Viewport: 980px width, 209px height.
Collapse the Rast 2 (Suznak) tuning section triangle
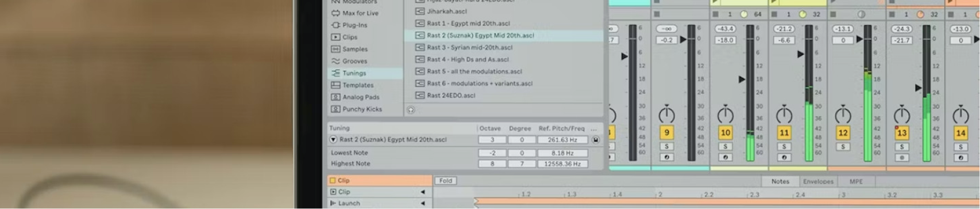333,140
